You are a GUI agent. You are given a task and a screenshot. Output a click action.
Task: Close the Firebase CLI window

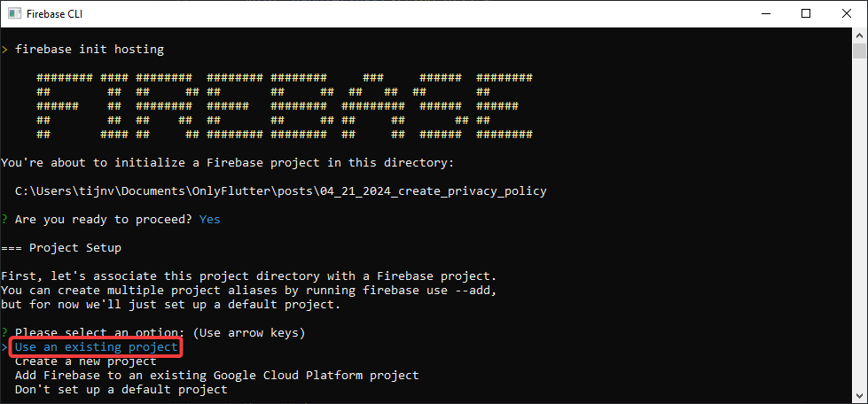coord(846,14)
